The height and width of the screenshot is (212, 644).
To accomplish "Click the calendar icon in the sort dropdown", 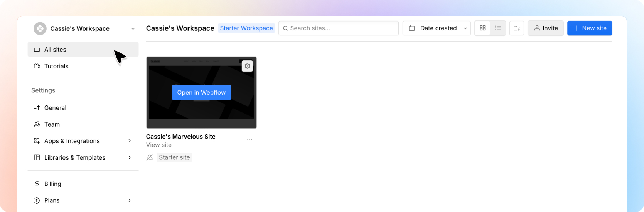I will click(411, 28).
